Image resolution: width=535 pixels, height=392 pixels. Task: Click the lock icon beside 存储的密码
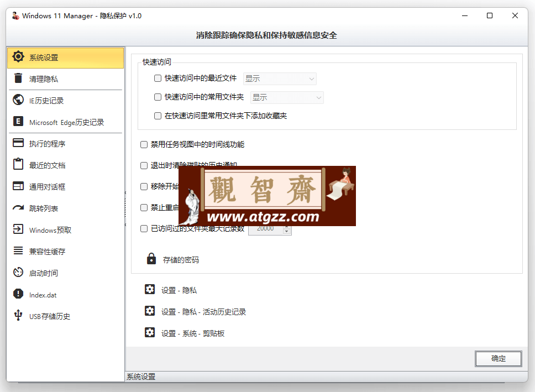click(151, 259)
